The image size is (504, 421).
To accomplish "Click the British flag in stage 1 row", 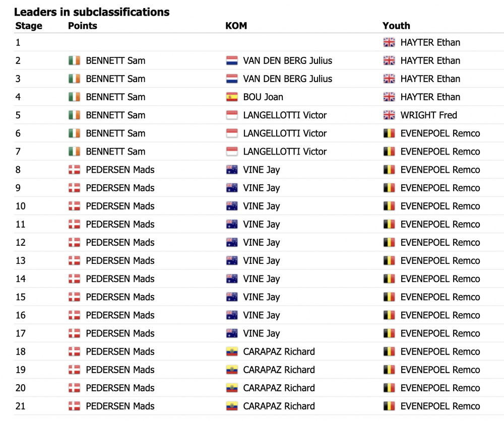I will 389,42.
